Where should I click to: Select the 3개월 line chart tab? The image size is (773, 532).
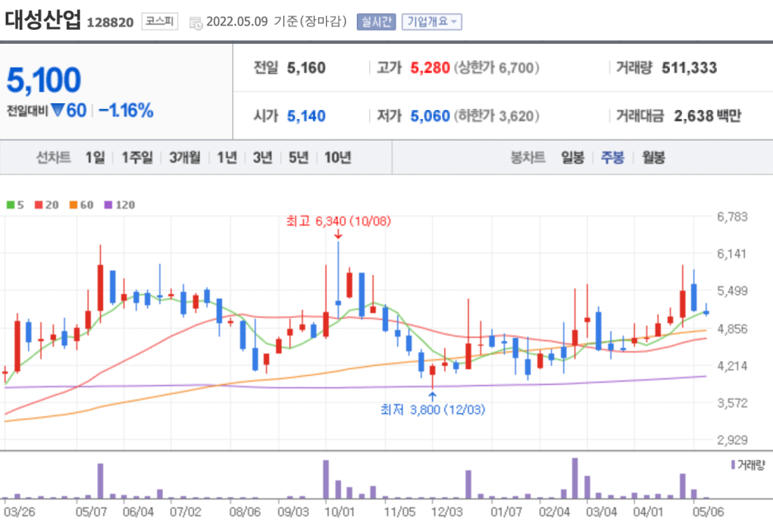click(x=185, y=158)
